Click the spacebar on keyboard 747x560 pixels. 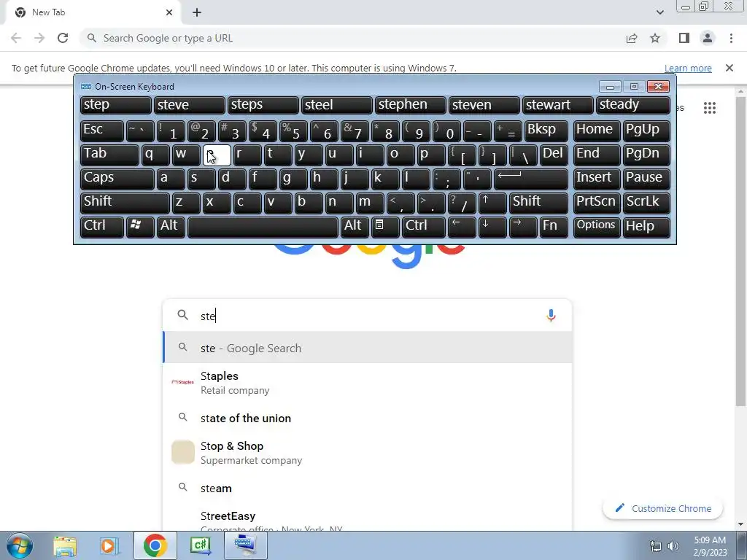click(263, 227)
